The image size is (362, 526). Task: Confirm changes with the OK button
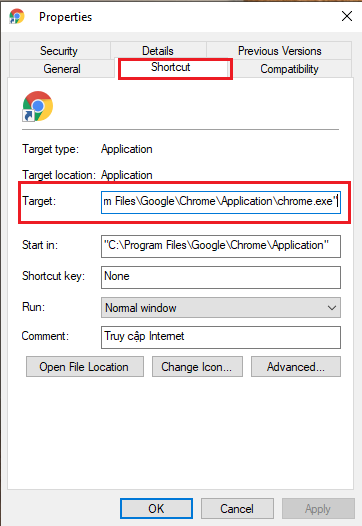(156, 509)
